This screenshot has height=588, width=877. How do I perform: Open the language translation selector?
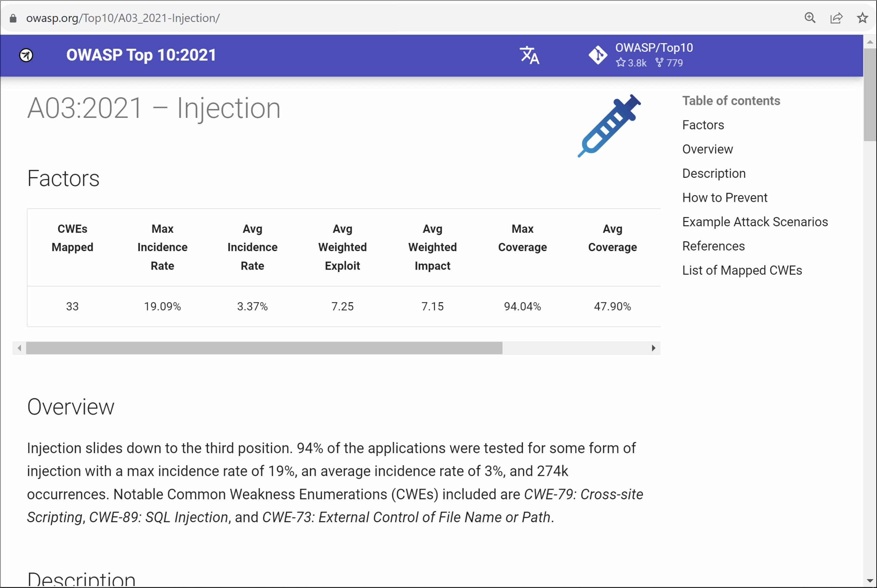pyautogui.click(x=529, y=56)
